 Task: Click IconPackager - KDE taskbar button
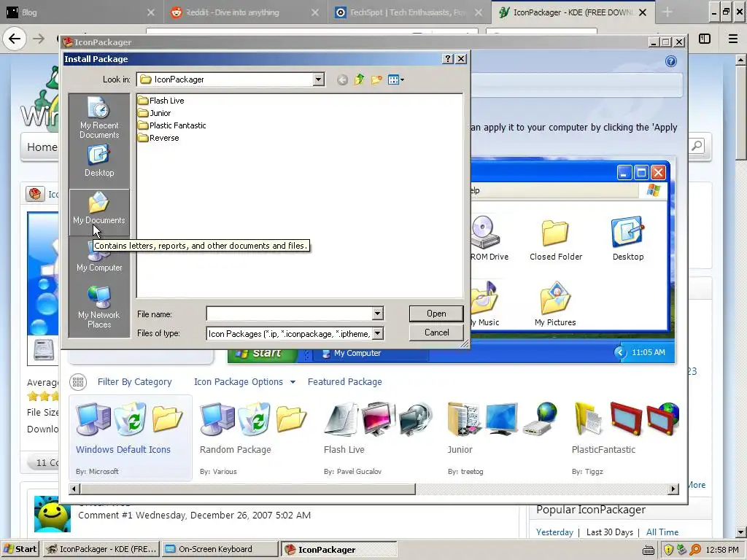tap(101, 549)
